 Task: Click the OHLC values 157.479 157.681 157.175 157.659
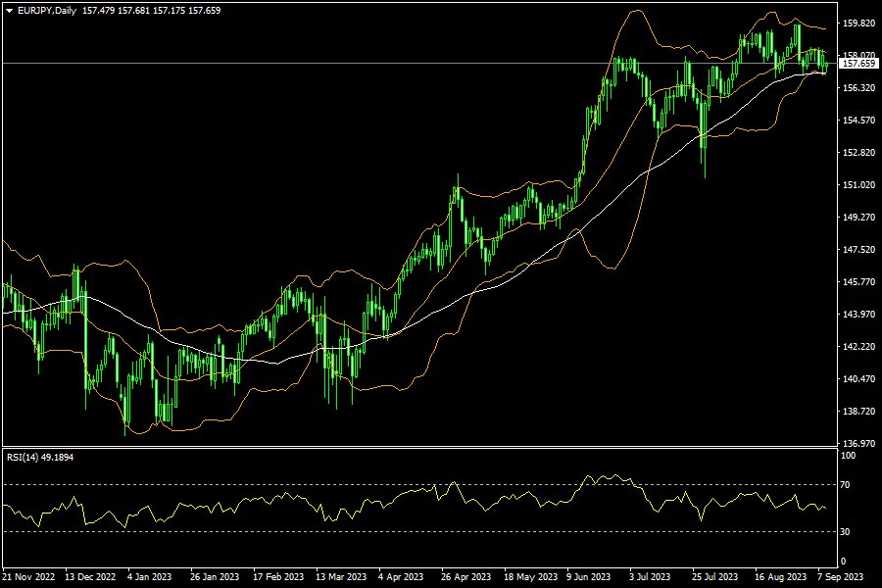click(x=151, y=11)
